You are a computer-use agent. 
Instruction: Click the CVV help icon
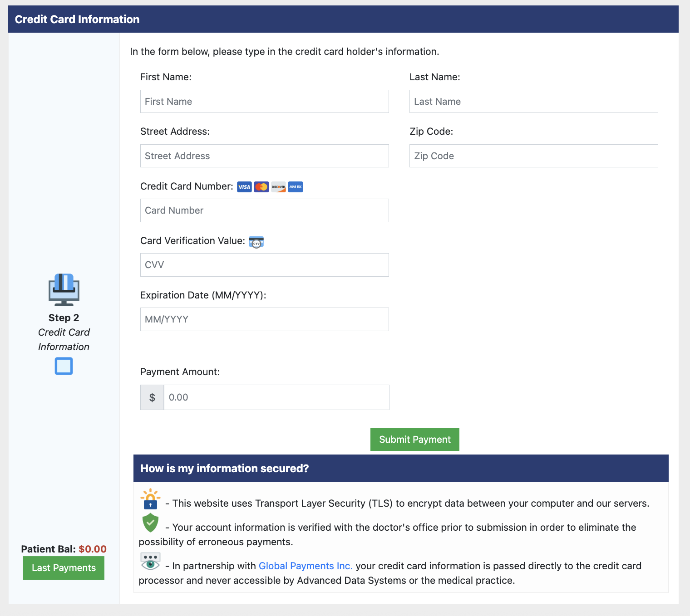pos(257,242)
